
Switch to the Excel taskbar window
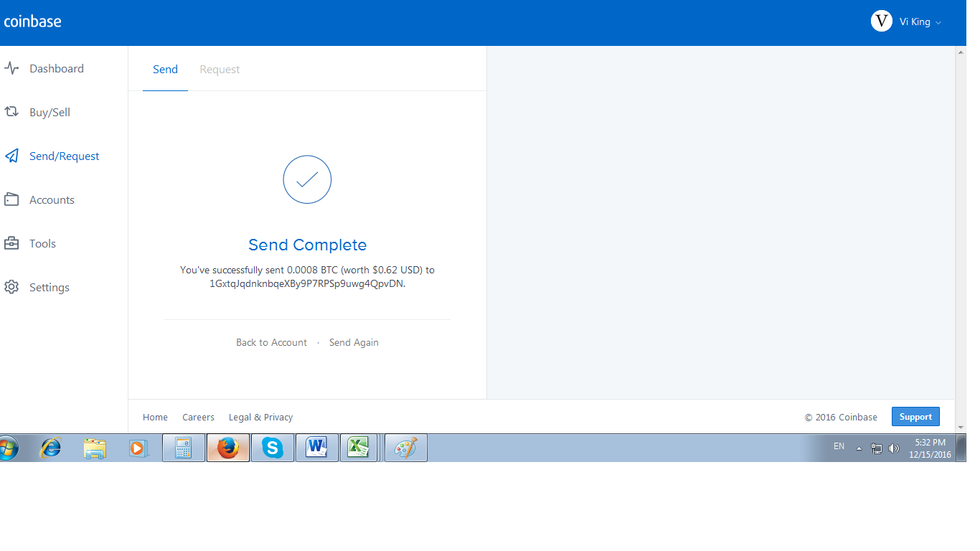point(359,448)
